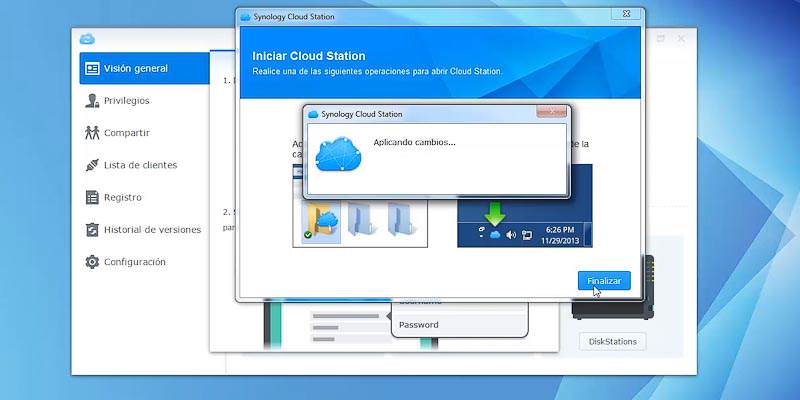Click the cloud icon in wizard title bar
Image resolution: width=800 pixels, height=400 pixels.
tap(245, 17)
